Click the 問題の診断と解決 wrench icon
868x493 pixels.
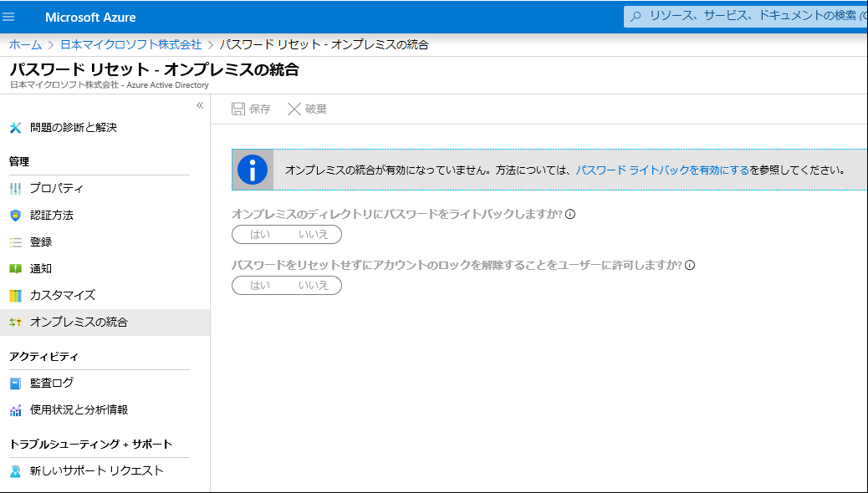(x=16, y=128)
